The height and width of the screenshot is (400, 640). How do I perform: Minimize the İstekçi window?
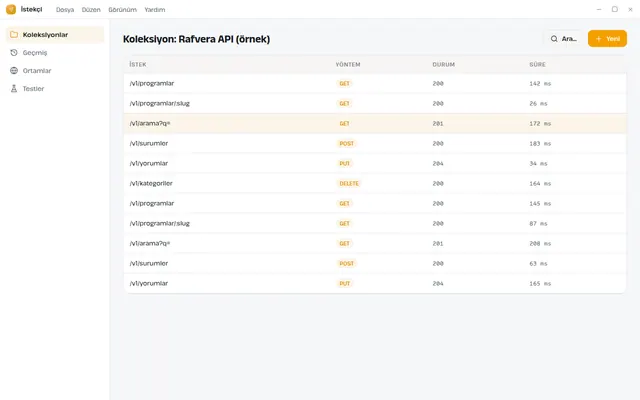[599, 9]
